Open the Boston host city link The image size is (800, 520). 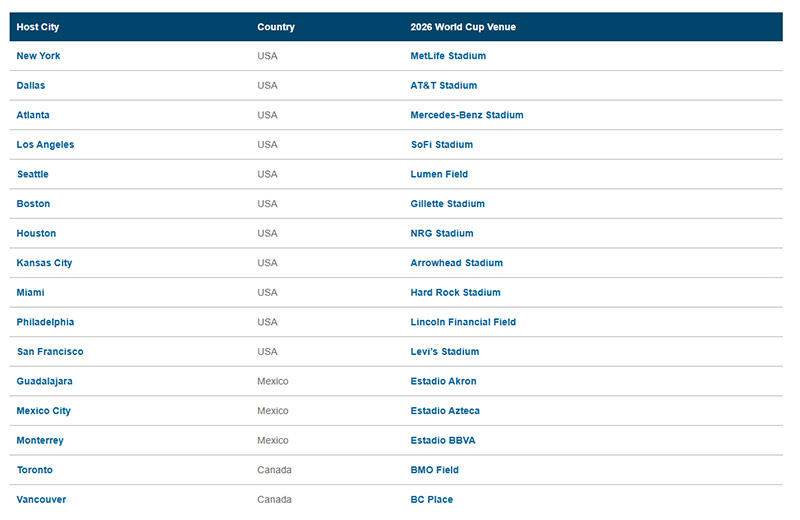point(33,204)
